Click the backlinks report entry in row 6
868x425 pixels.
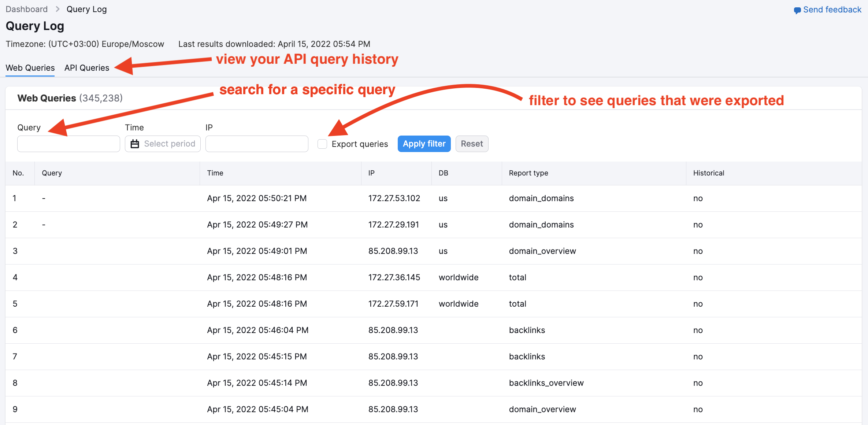click(x=527, y=330)
